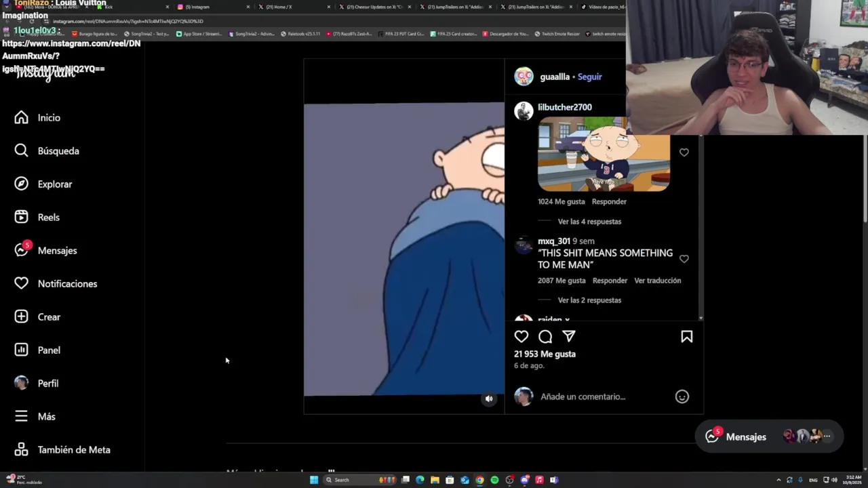Share the post with the paper plane icon
Viewport: 868px width, 488px height.
pyautogui.click(x=569, y=336)
